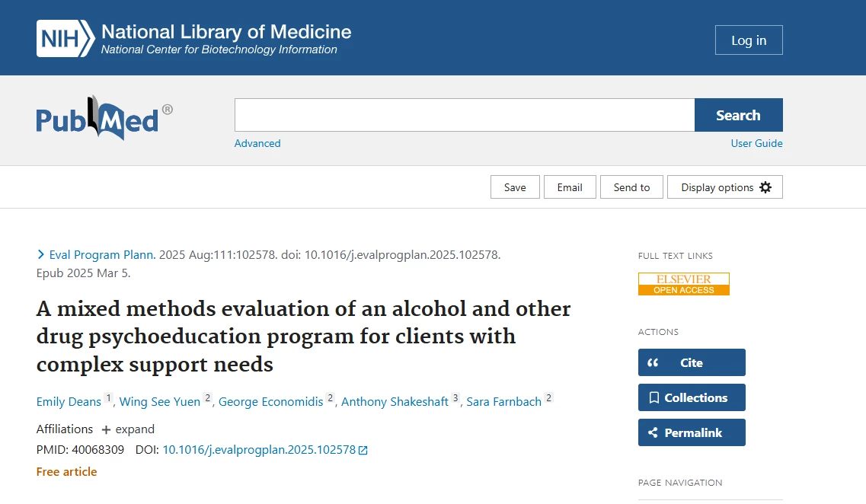This screenshot has width=866, height=504.
Task: Click the ACTIONS heading
Action: (658, 332)
